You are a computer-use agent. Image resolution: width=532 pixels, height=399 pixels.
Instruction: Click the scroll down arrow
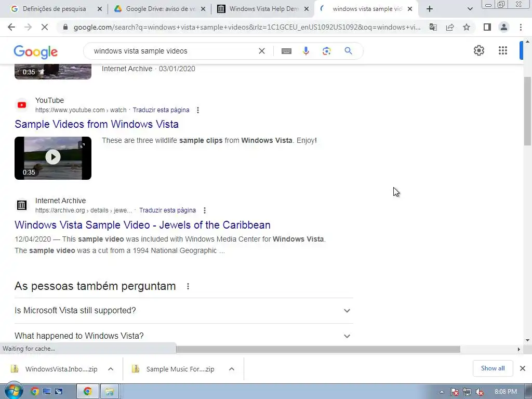[528, 340]
